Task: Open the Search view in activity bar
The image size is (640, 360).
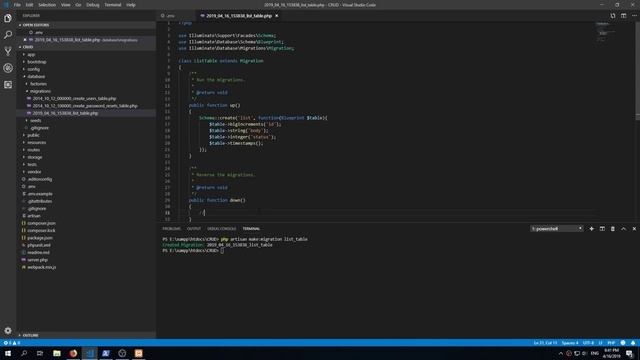Action: pos(8,35)
